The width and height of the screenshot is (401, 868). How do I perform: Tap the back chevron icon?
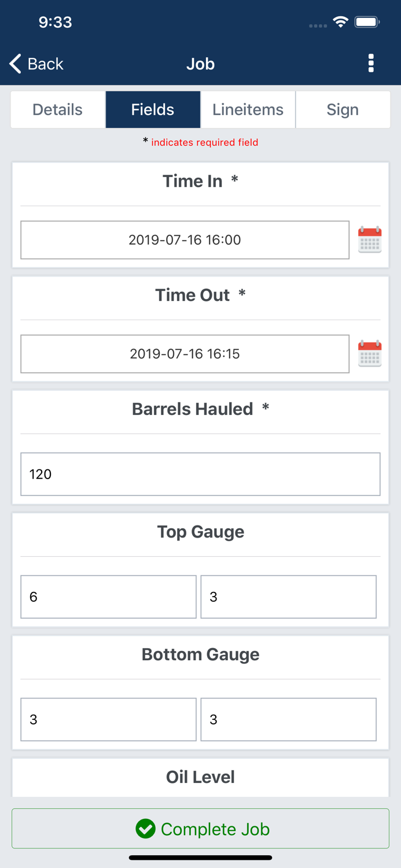(x=14, y=64)
